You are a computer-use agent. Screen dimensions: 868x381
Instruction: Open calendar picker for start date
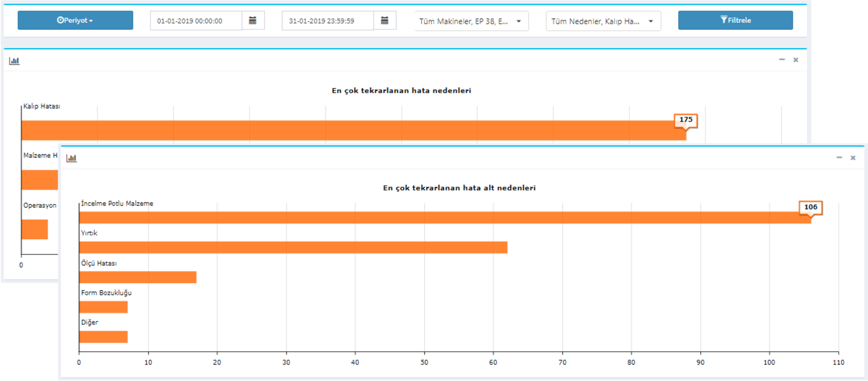[253, 21]
